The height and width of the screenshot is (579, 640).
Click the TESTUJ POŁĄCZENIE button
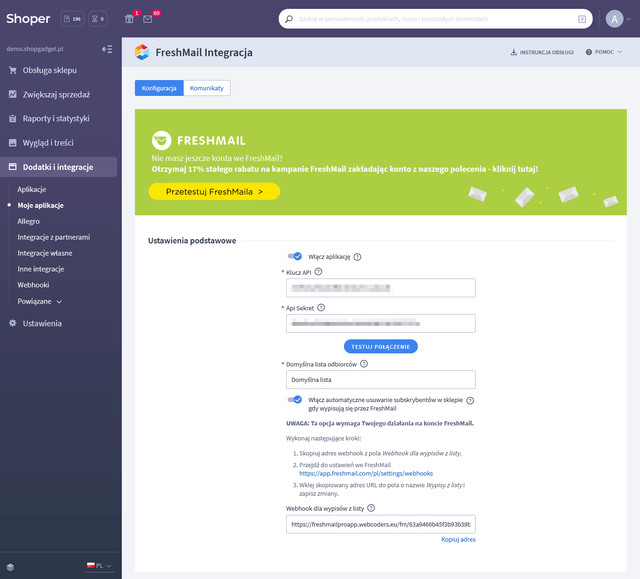click(x=381, y=346)
